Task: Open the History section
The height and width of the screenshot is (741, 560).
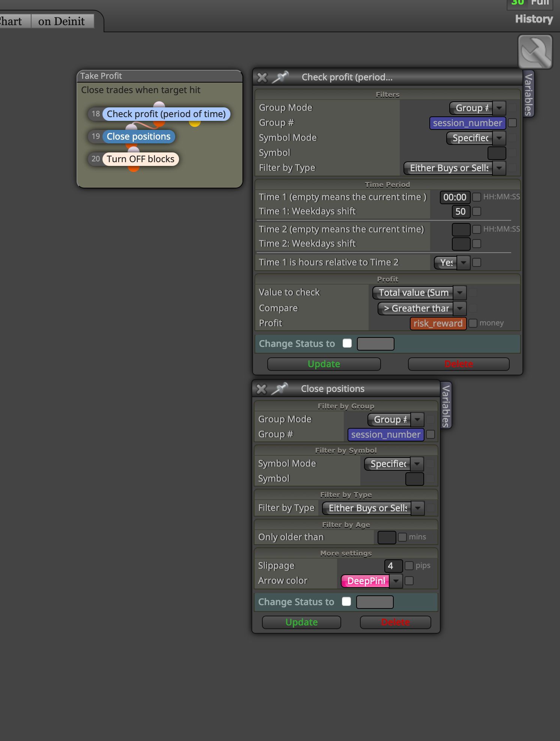Action: [x=534, y=19]
